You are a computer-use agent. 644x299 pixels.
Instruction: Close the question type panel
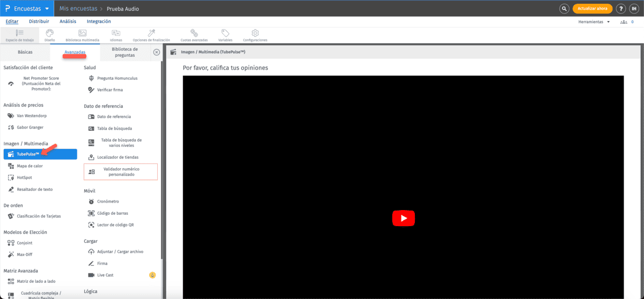[x=156, y=52]
